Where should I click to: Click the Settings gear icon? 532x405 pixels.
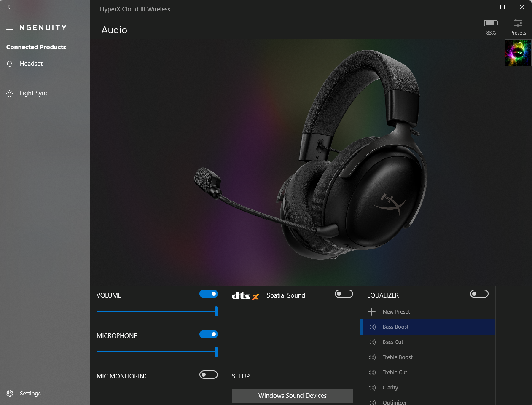10,393
